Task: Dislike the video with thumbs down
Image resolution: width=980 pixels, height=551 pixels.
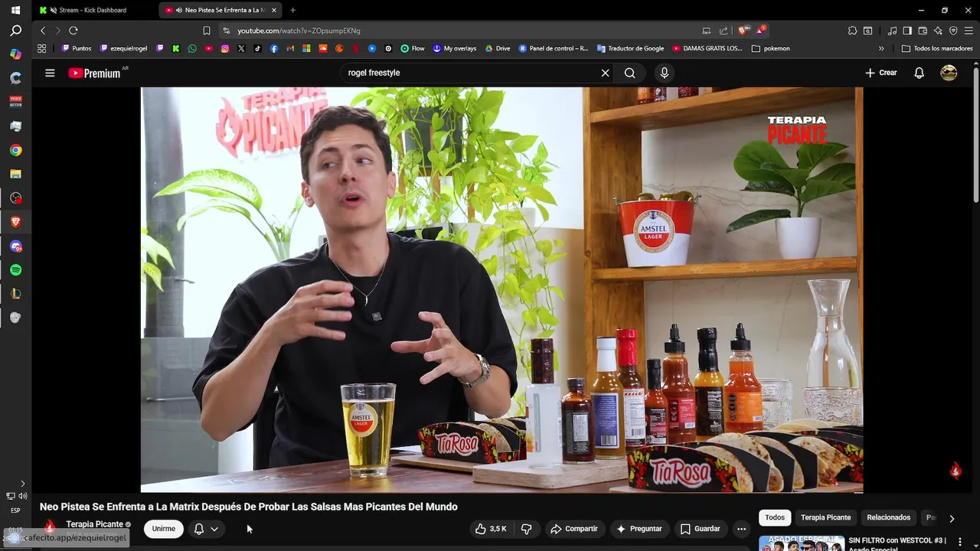Action: [x=526, y=529]
